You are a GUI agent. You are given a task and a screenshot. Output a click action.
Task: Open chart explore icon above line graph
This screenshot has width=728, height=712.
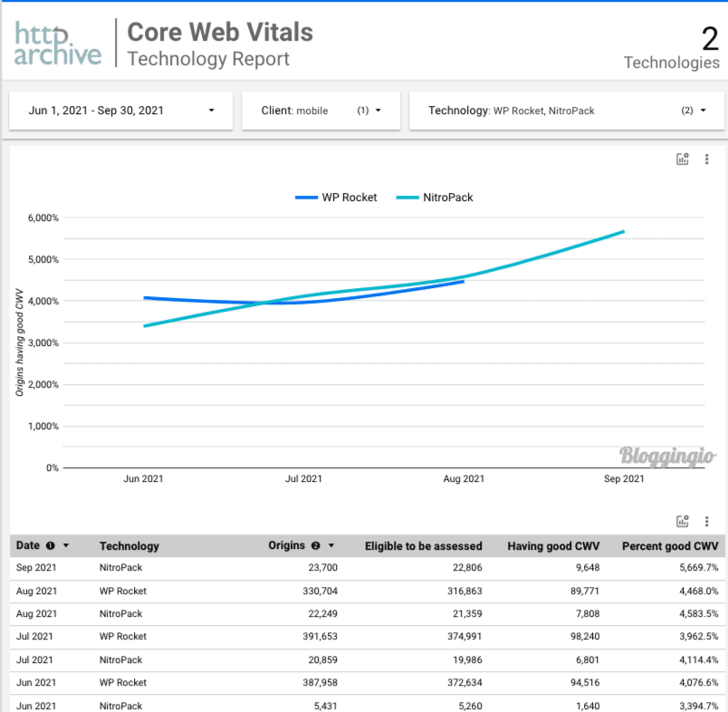682,159
